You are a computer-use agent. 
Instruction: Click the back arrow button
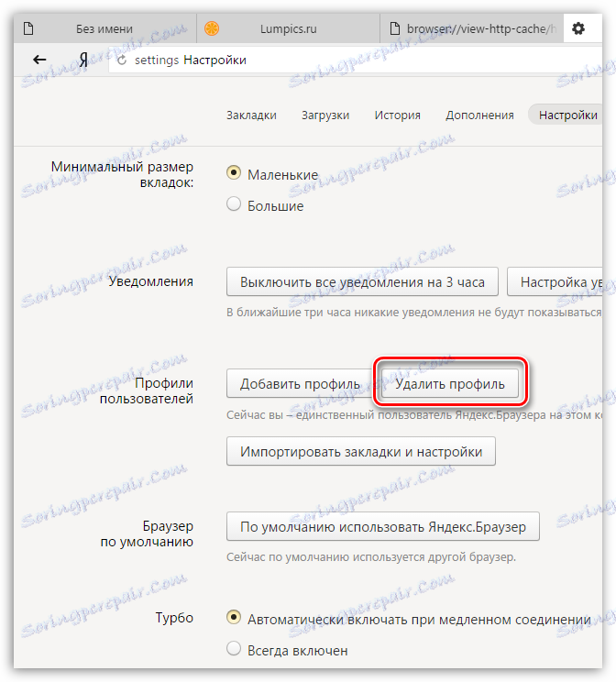coord(39,60)
